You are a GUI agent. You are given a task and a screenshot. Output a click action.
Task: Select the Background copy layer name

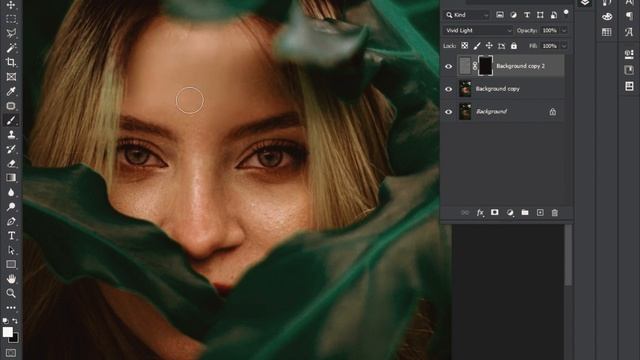coord(498,89)
